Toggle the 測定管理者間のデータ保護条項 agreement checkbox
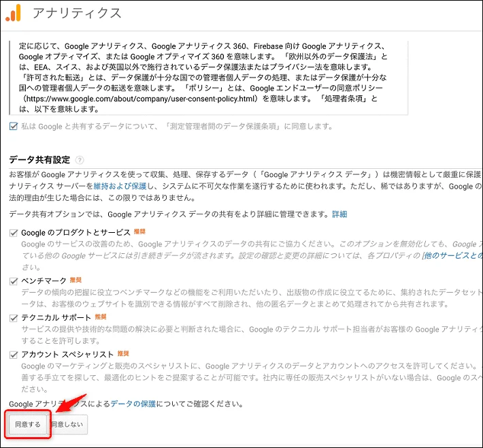The height and width of the screenshot is (448, 483). point(14,126)
